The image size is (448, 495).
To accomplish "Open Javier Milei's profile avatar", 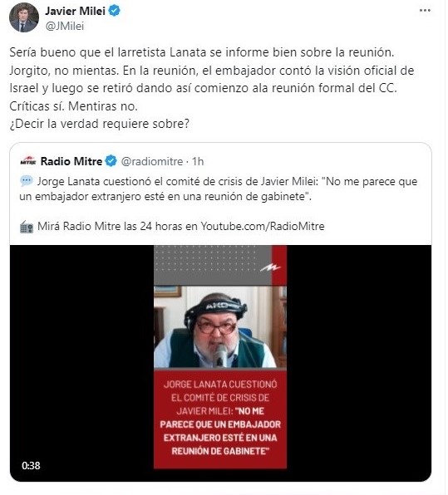I will click(x=24, y=17).
